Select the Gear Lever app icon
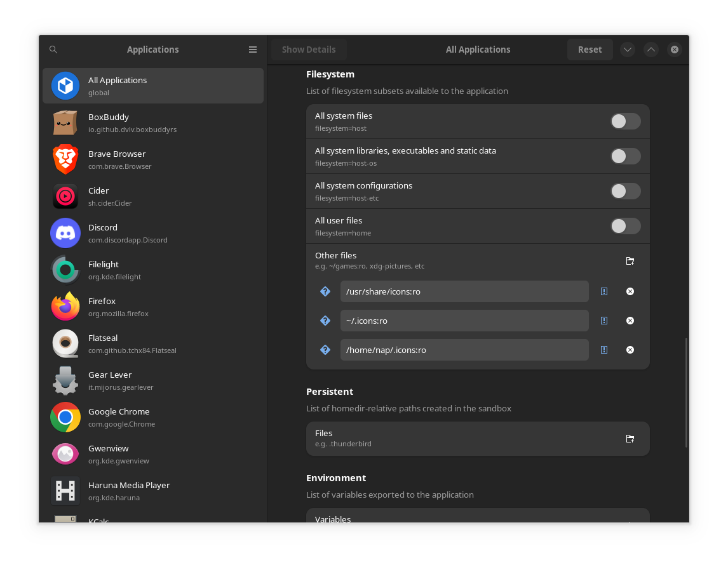728x565 pixels. (65, 380)
